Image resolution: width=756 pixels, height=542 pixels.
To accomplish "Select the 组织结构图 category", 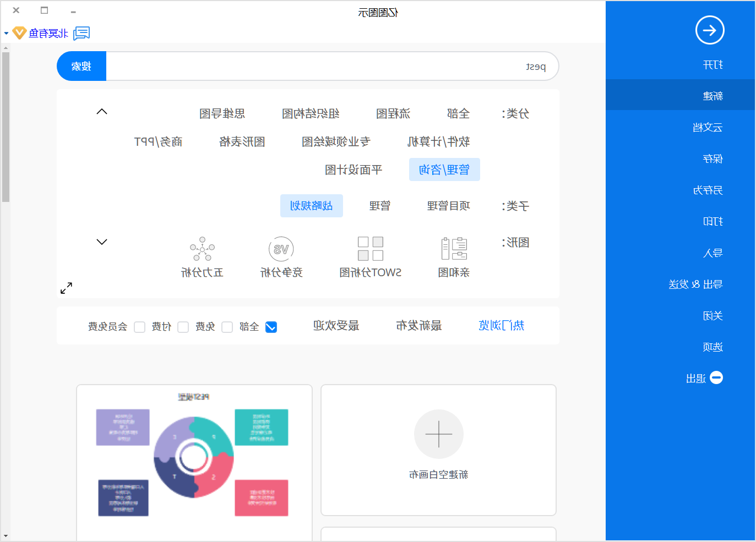I will [x=311, y=113].
